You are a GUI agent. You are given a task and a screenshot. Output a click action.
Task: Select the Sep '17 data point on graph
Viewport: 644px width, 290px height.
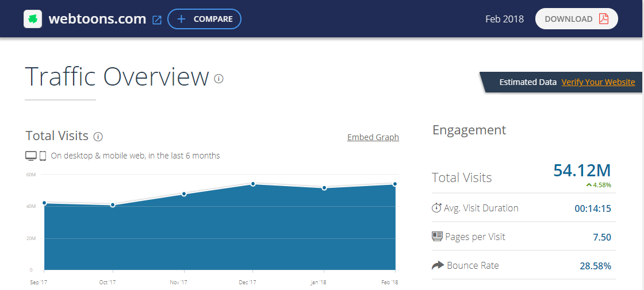tap(44, 203)
